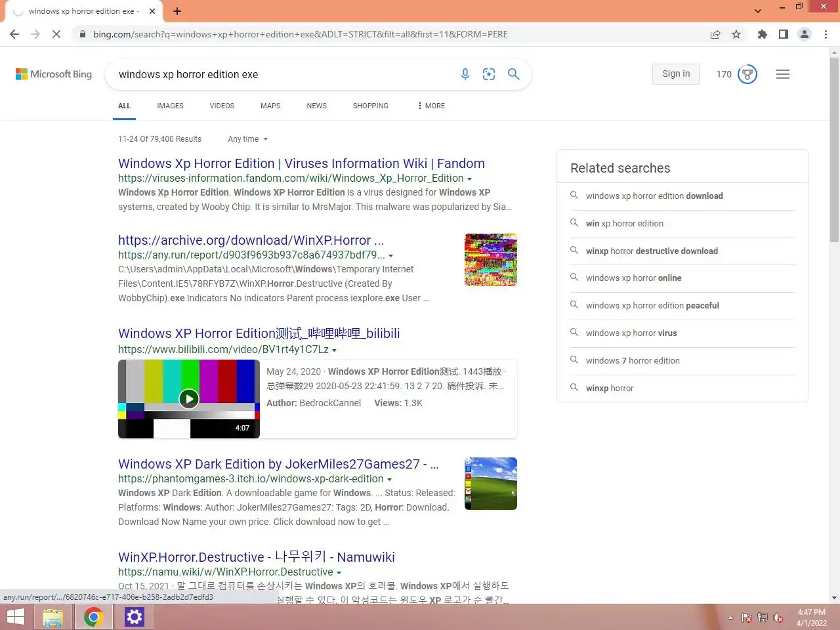The height and width of the screenshot is (630, 840).
Task: Bookmark this page with the star icon
Action: (736, 34)
